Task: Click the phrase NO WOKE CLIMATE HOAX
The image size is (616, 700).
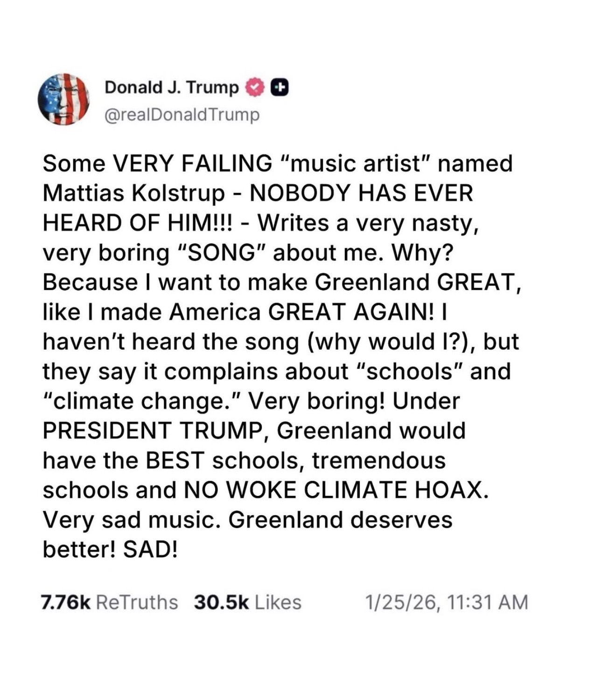Action: [336, 490]
